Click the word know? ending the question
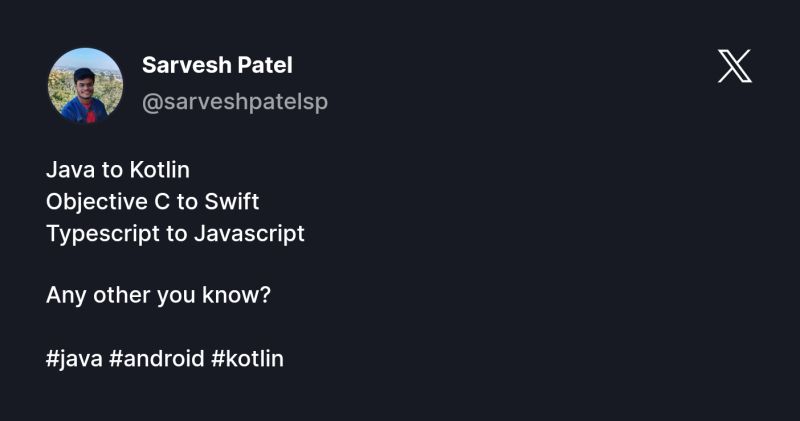 pos(236,295)
